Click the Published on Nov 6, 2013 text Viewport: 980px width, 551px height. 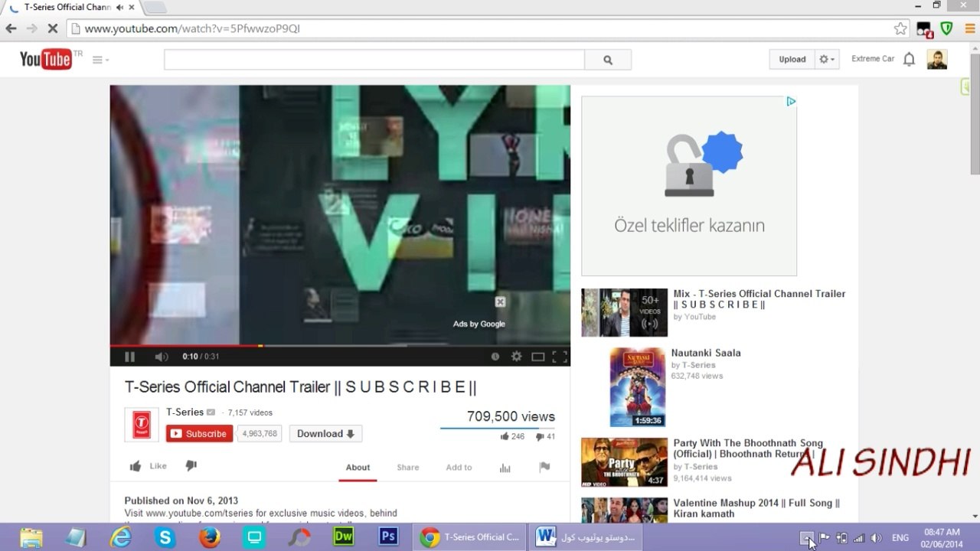[x=181, y=501]
